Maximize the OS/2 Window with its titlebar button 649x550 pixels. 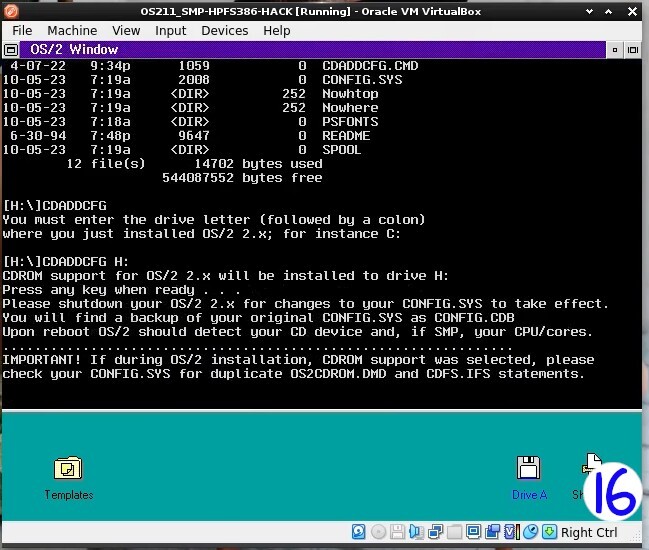[x=632, y=50]
